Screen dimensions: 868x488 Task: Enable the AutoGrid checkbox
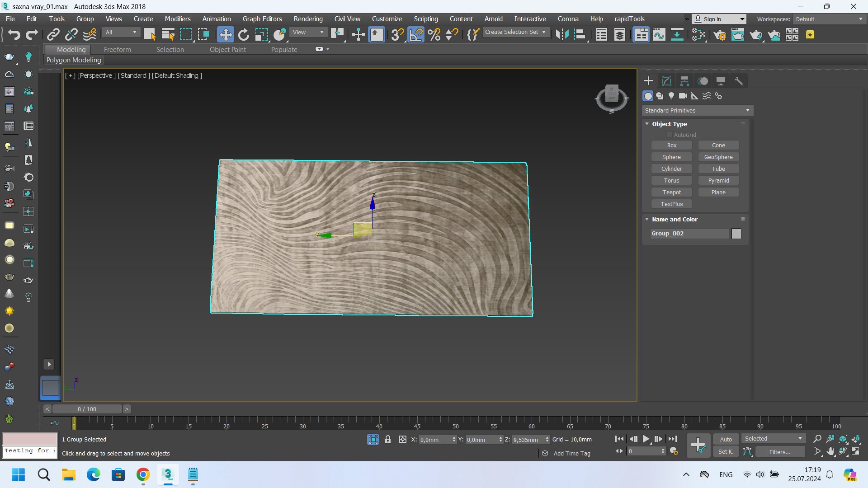click(x=670, y=135)
